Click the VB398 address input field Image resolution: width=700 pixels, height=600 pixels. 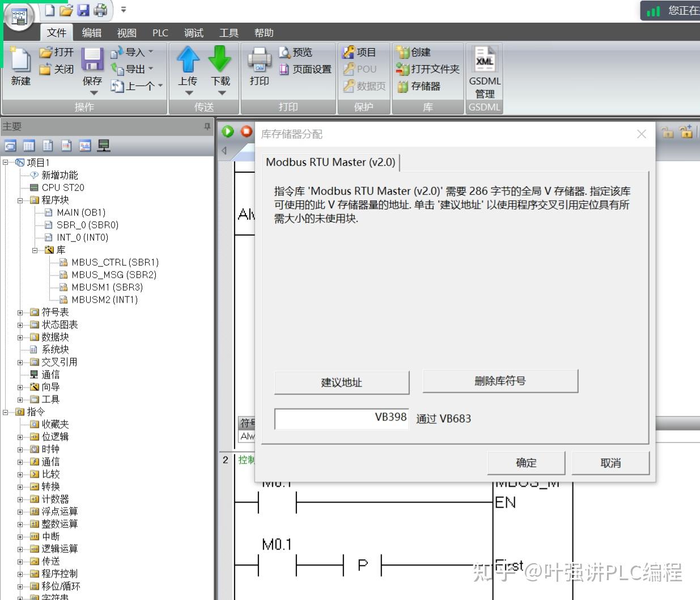pos(341,418)
